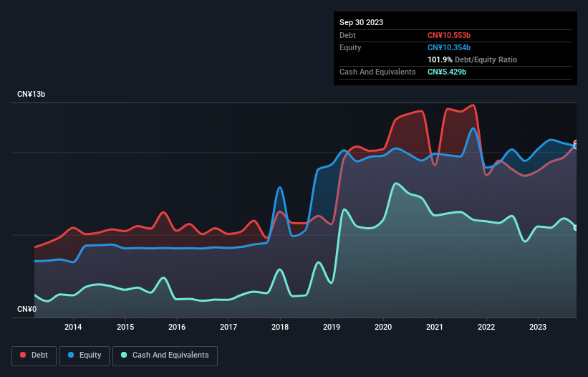Click the 2016 x-axis label
The image size is (588, 377).
click(177, 327)
